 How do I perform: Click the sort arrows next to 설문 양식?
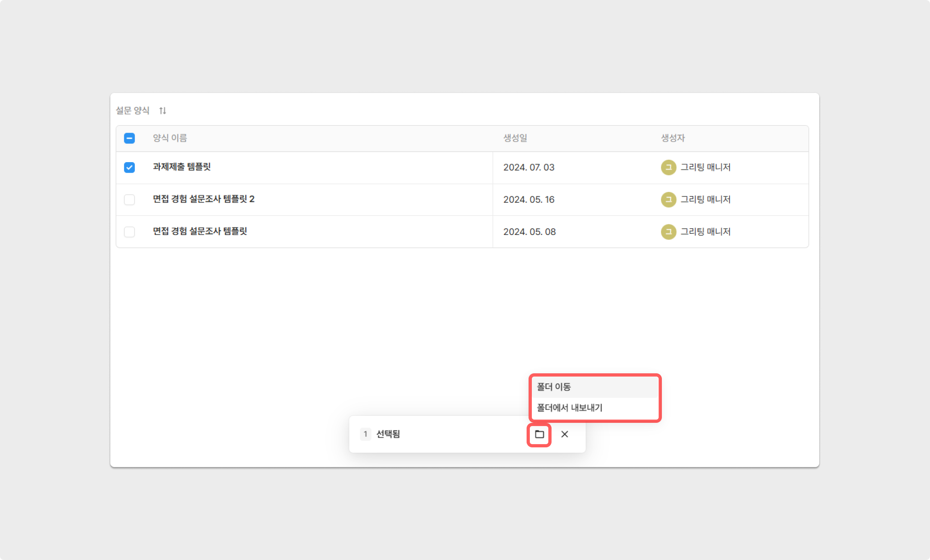coord(163,111)
